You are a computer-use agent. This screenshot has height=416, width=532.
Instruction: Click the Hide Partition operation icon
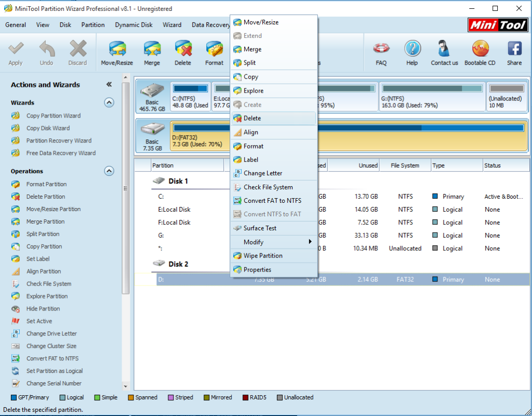(15, 309)
